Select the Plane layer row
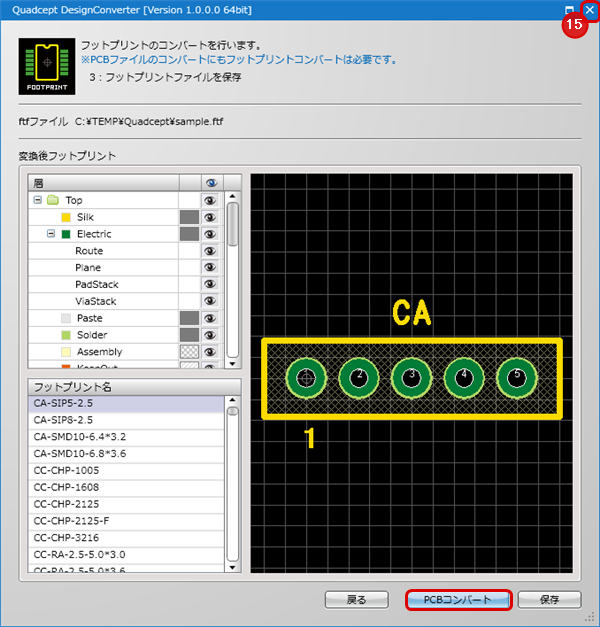 (x=103, y=268)
